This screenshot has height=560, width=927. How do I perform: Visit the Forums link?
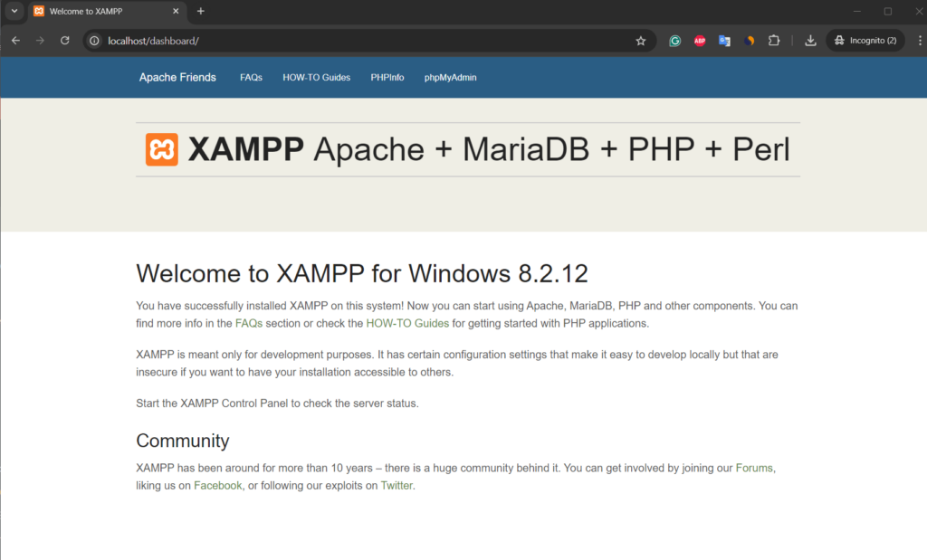(754, 468)
